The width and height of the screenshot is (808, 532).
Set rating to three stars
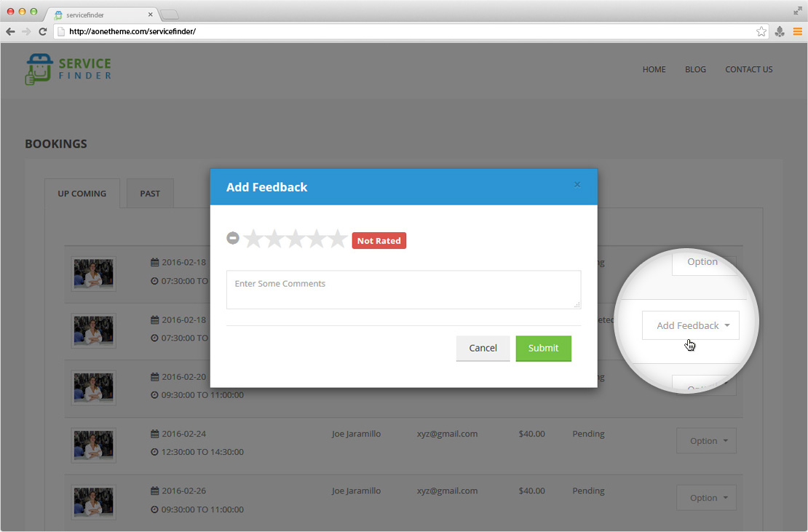[x=296, y=239]
